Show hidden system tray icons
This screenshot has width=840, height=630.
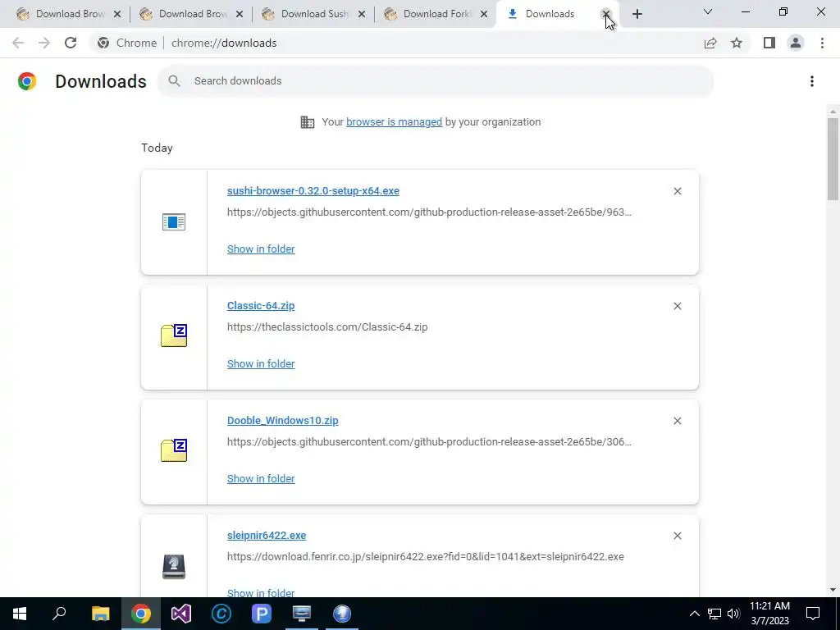pos(694,614)
